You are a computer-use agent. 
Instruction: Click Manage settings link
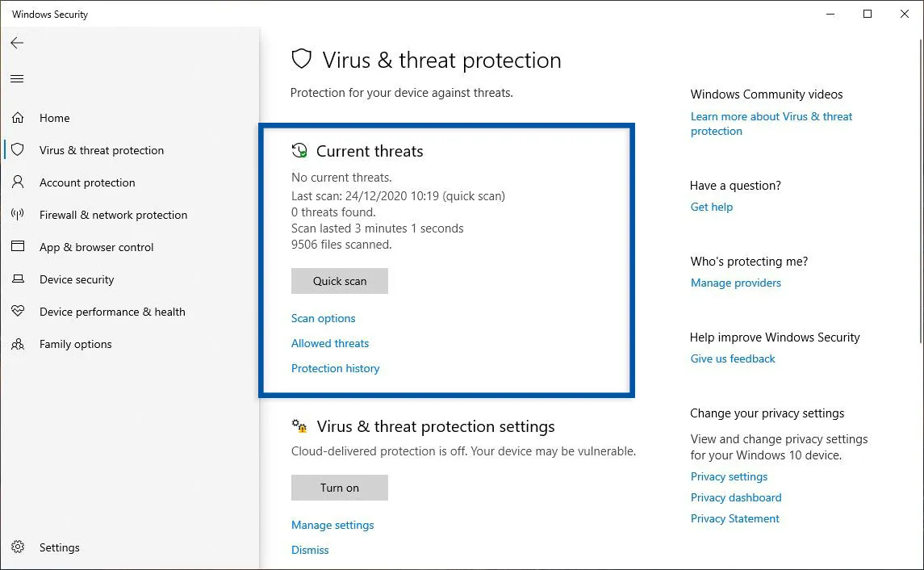point(332,525)
